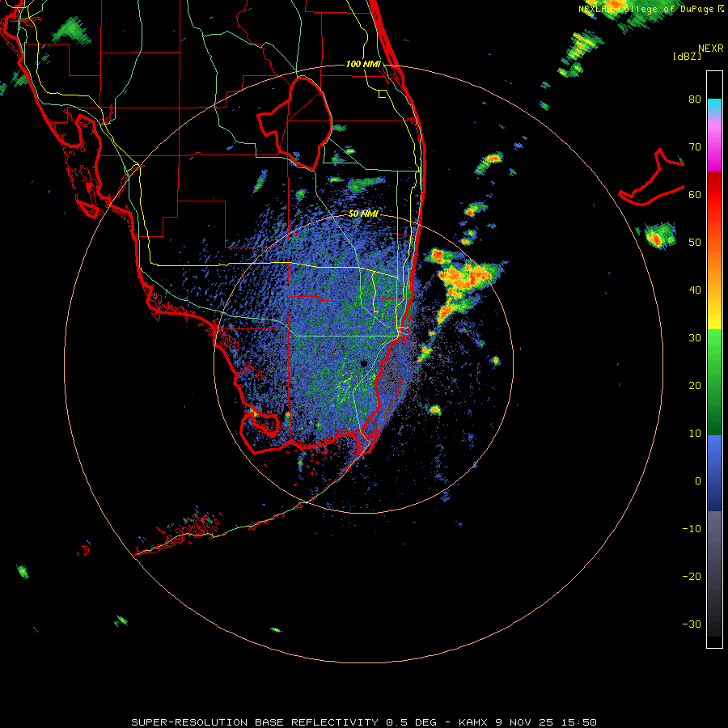This screenshot has width=728, height=728.
Task: Click the 50 NMI range ring label
Action: coord(363,214)
